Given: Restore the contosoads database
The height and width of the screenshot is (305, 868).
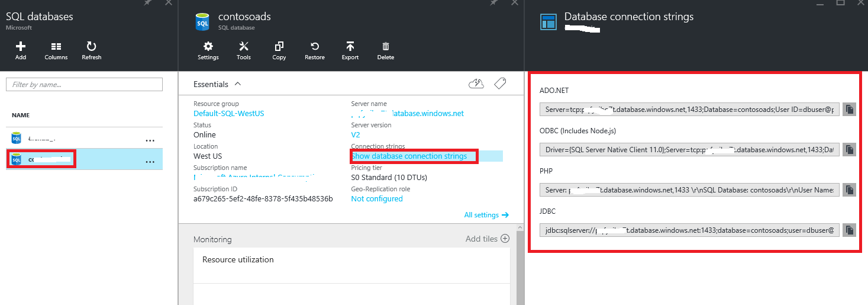Looking at the screenshot, I should click(315, 50).
